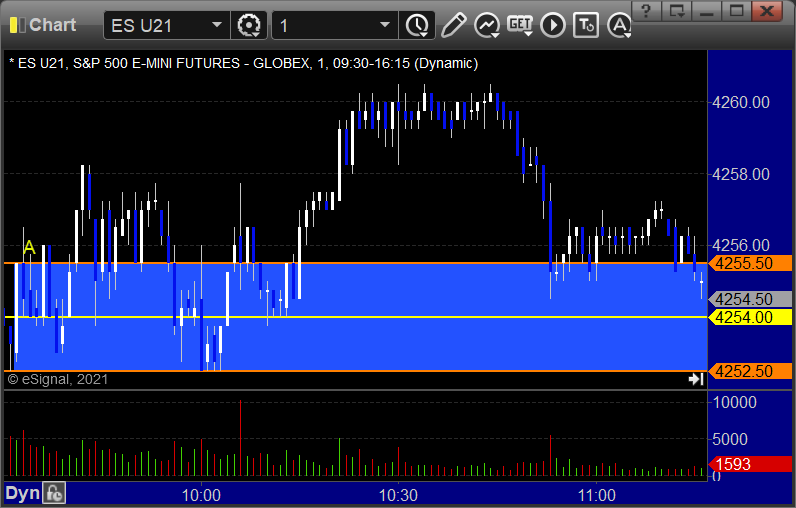The height and width of the screenshot is (508, 796).
Task: Click the 10000 volume axis label
Action: [735, 402]
